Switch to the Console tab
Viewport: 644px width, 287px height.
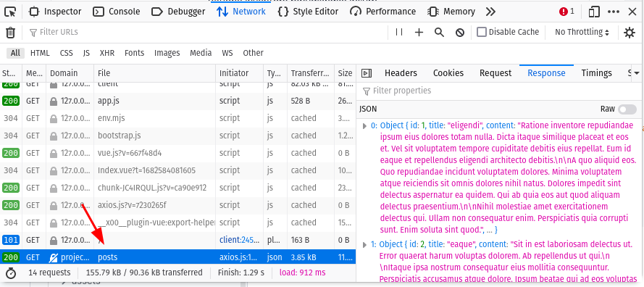pos(117,12)
